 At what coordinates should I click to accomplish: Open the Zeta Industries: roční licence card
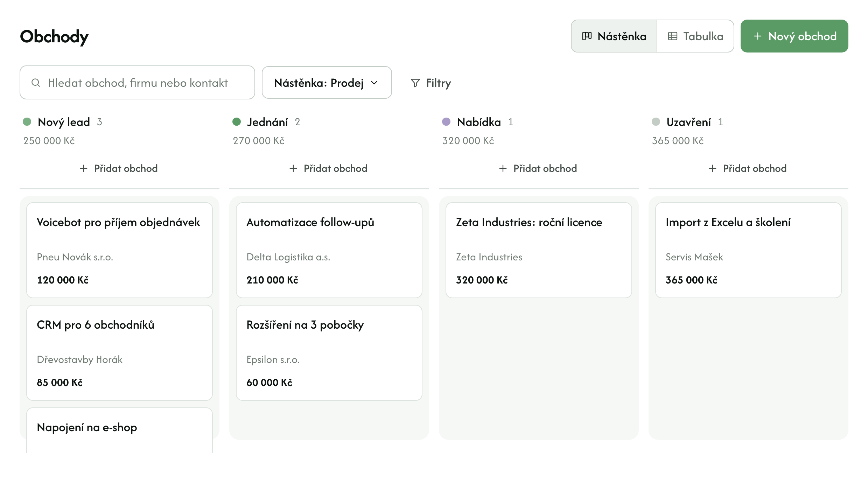coord(539,250)
